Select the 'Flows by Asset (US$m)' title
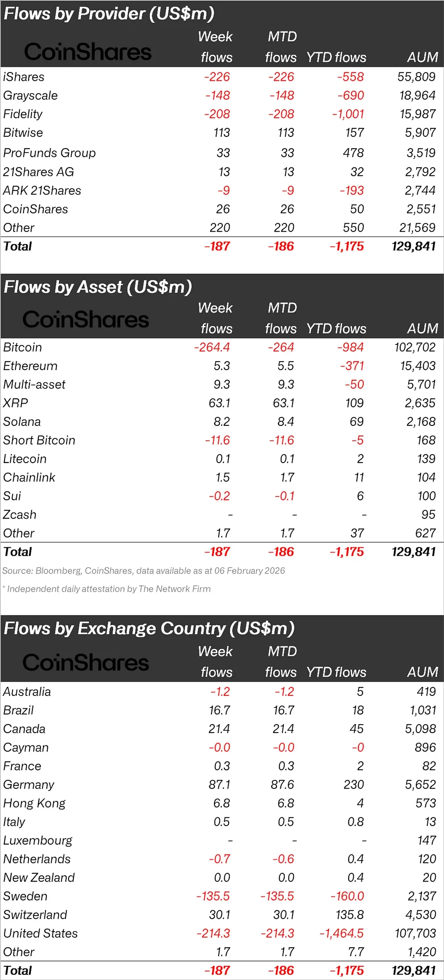 [98, 287]
